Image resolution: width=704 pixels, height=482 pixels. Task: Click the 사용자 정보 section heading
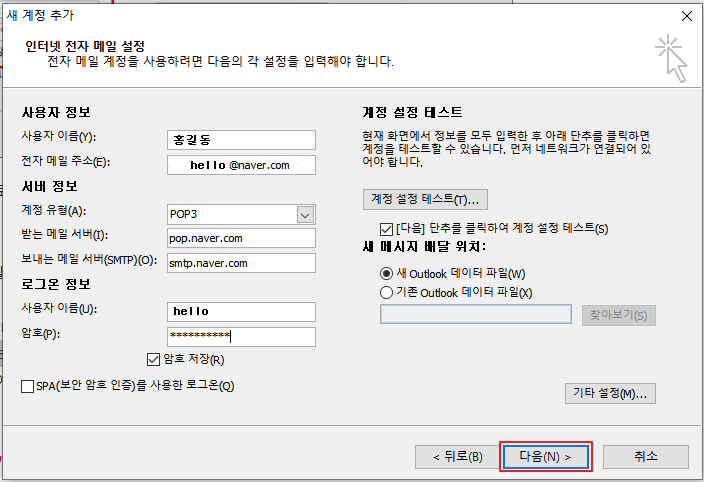56,112
